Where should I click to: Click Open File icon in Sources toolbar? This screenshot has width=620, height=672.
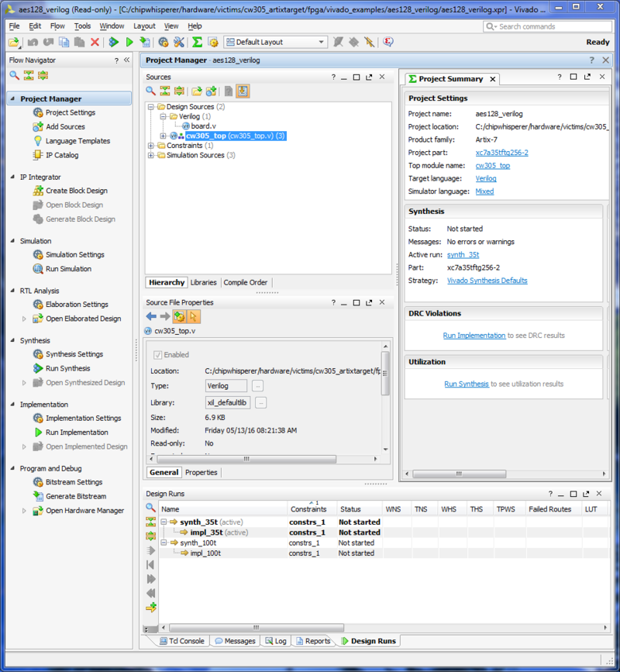coord(197,91)
